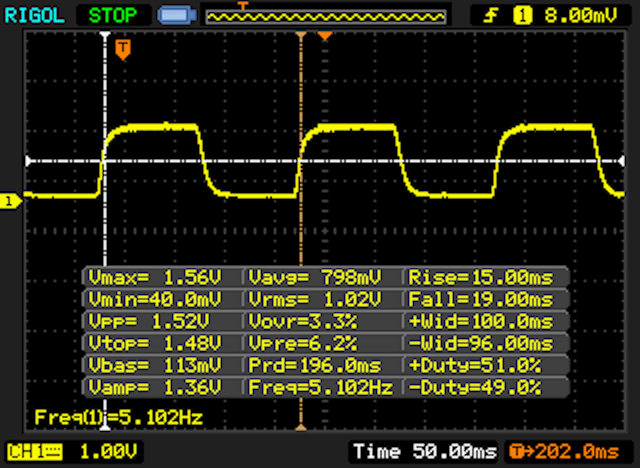Click the Freq(1)=5.102Hz readout at bottom

click(x=118, y=417)
